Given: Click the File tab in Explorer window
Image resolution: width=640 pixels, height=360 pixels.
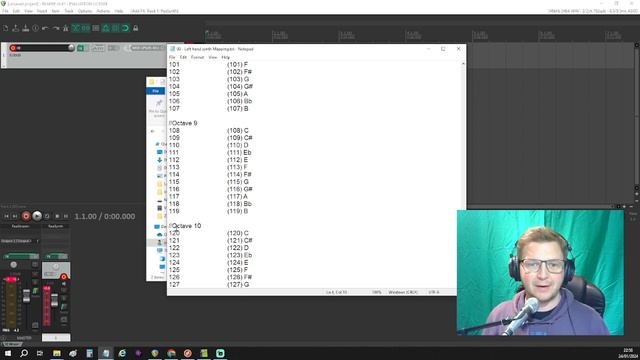Looking at the screenshot, I should tap(156, 91).
